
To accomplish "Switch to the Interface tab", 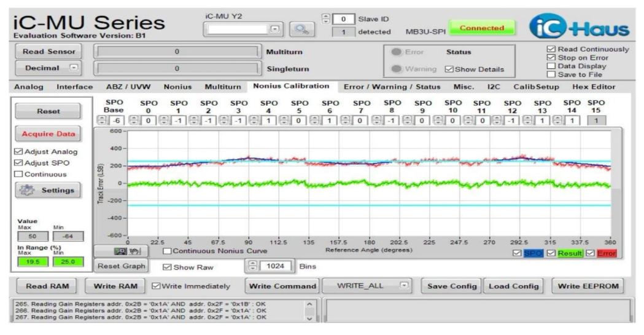I will point(74,87).
